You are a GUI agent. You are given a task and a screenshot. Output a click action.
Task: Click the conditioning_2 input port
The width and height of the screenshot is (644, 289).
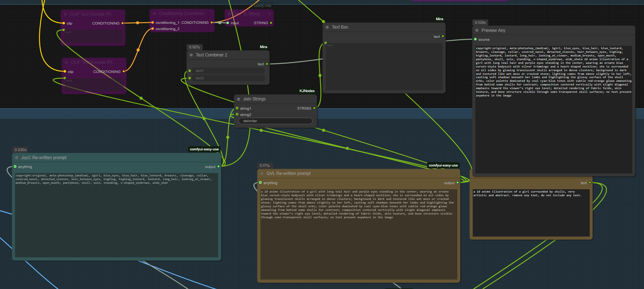(x=153, y=29)
